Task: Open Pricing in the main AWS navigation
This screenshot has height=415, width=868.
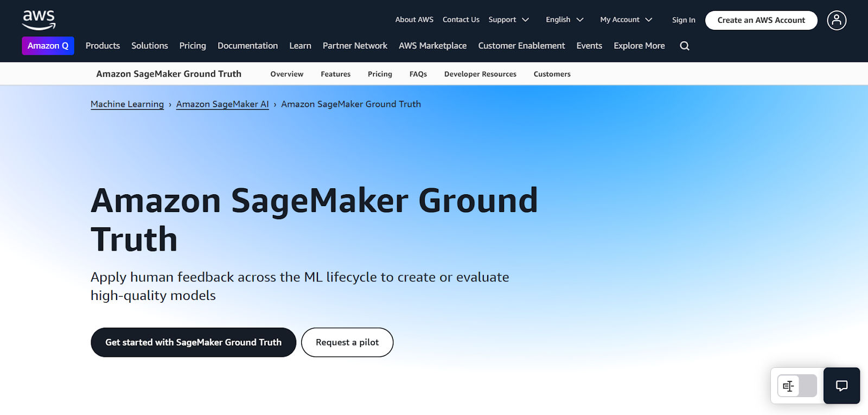Action: pos(193,46)
